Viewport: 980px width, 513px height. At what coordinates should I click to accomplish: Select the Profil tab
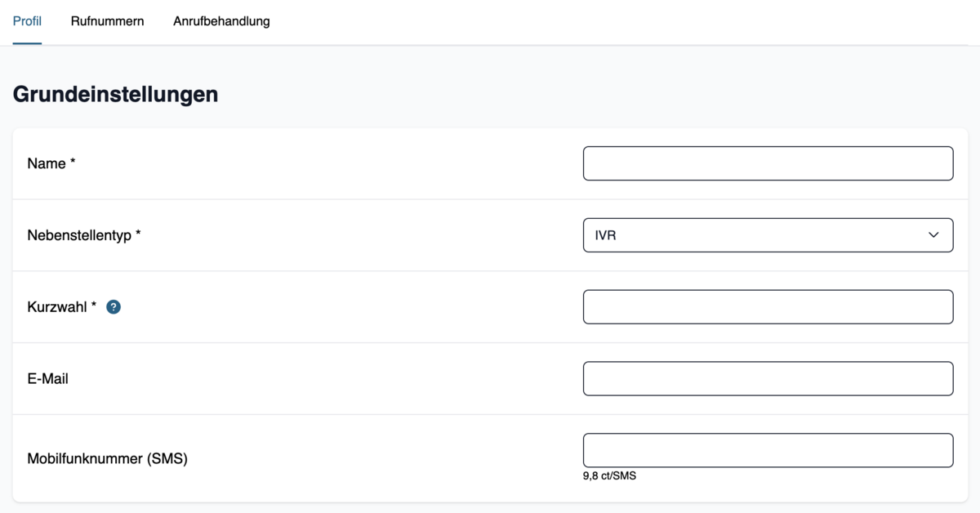pos(27,21)
